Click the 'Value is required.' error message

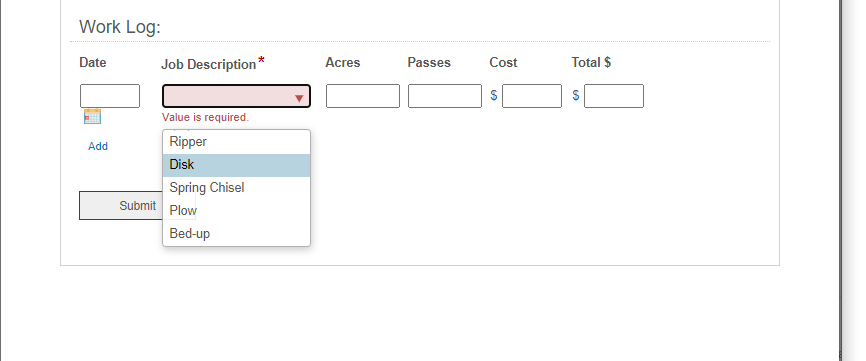(205, 117)
